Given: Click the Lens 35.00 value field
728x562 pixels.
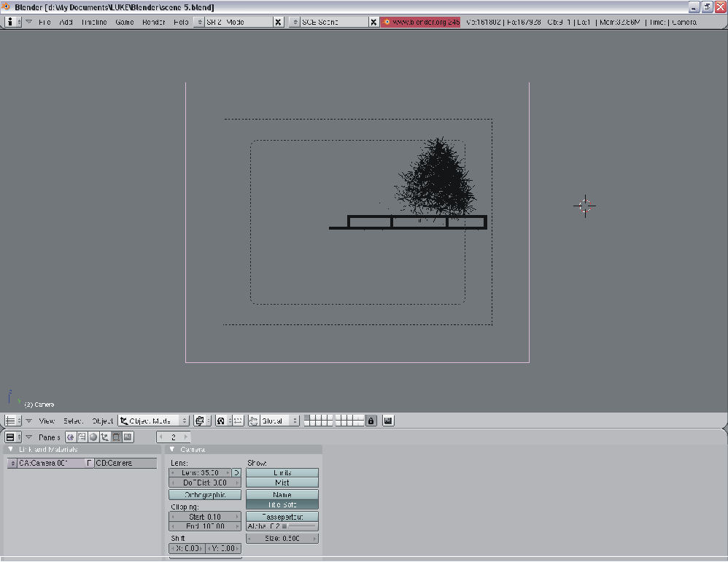Looking at the screenshot, I should click(200, 473).
